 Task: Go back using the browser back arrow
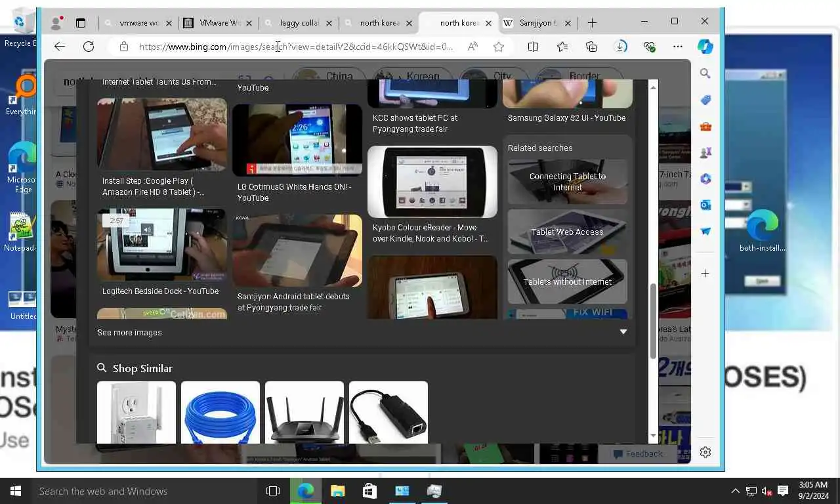coord(60,47)
